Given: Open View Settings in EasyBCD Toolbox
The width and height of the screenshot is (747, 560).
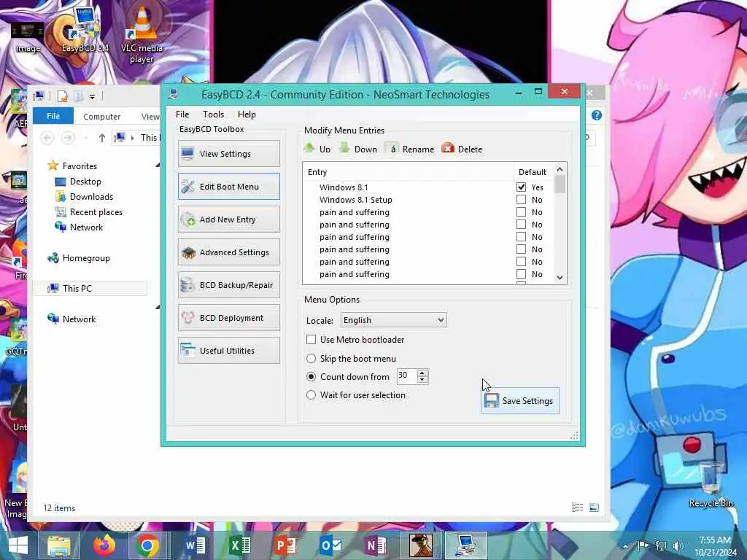Looking at the screenshot, I should click(228, 153).
